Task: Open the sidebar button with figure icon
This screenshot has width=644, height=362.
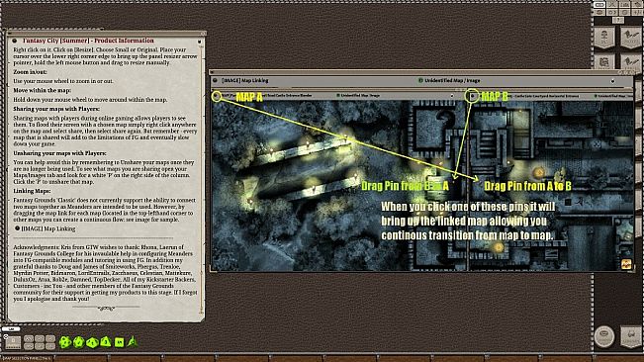Action: tap(604, 38)
